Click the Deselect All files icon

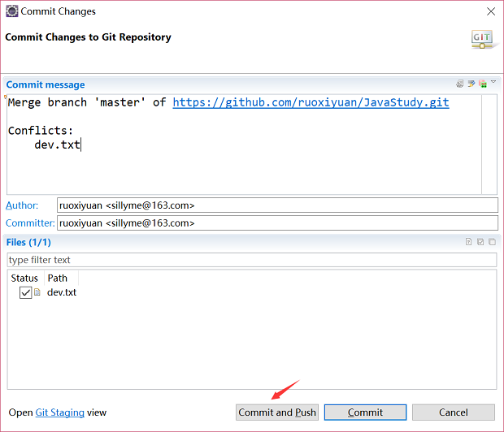[492, 241]
